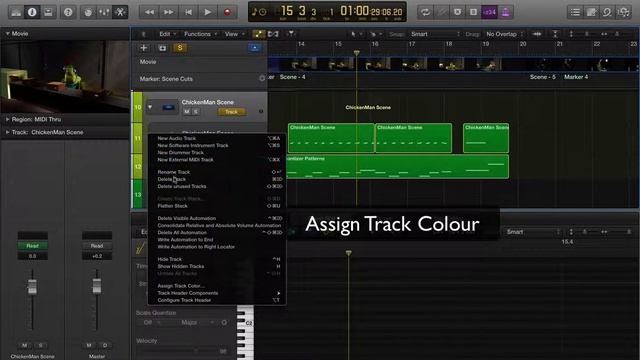Screen dimensions: 640x360
Task: Open the Library panel icon
Action: [x=16, y=12]
